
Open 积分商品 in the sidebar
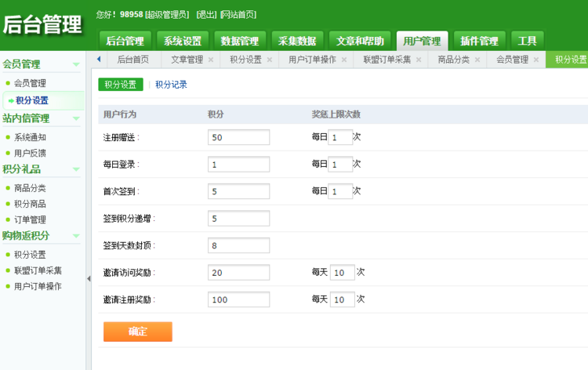tap(30, 204)
